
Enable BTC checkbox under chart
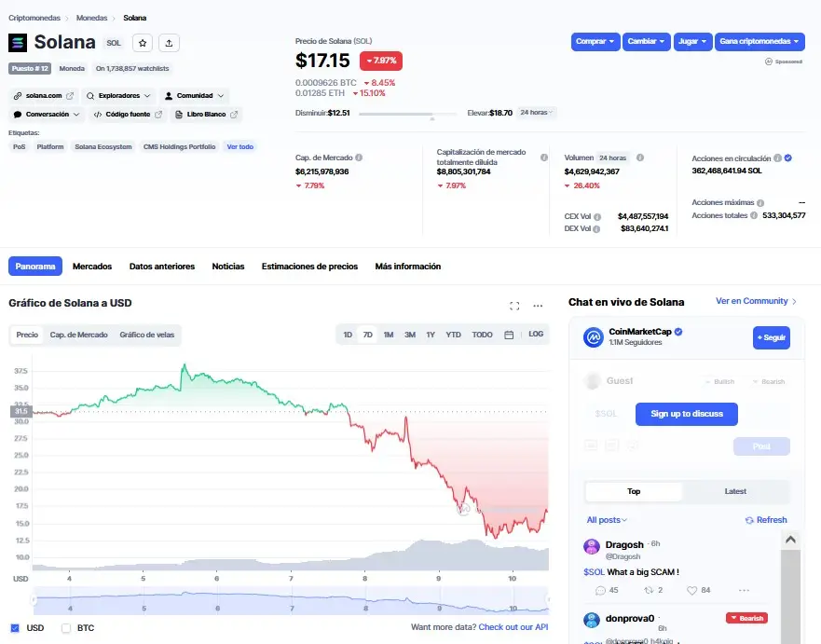click(66, 628)
